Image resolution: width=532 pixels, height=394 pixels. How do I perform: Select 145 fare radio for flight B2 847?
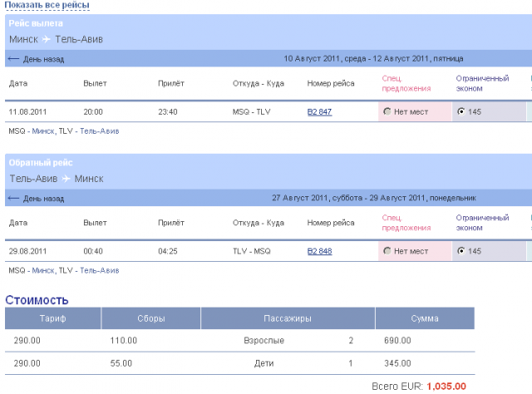[461, 111]
